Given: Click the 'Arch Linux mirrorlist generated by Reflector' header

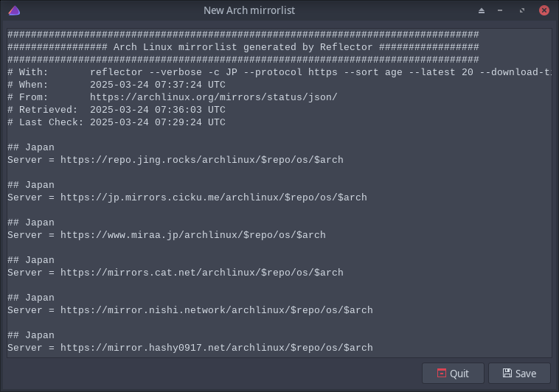Looking at the screenshot, I should (x=243, y=47).
